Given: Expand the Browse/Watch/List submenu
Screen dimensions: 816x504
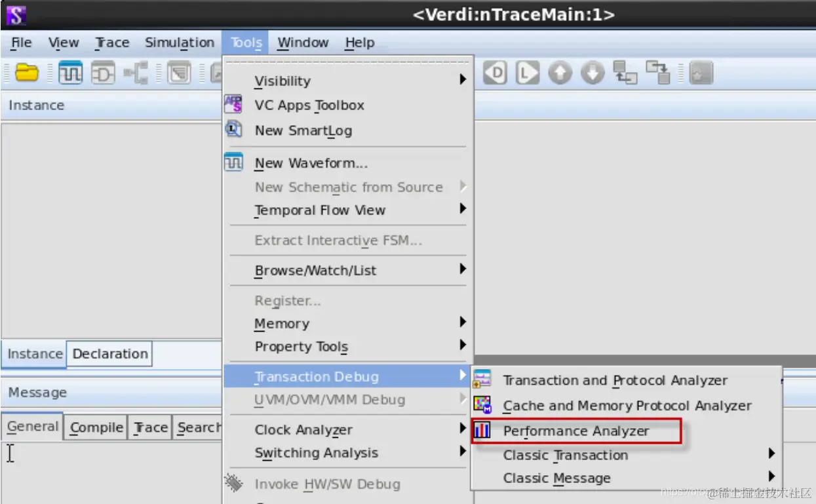Looking at the screenshot, I should (348, 270).
